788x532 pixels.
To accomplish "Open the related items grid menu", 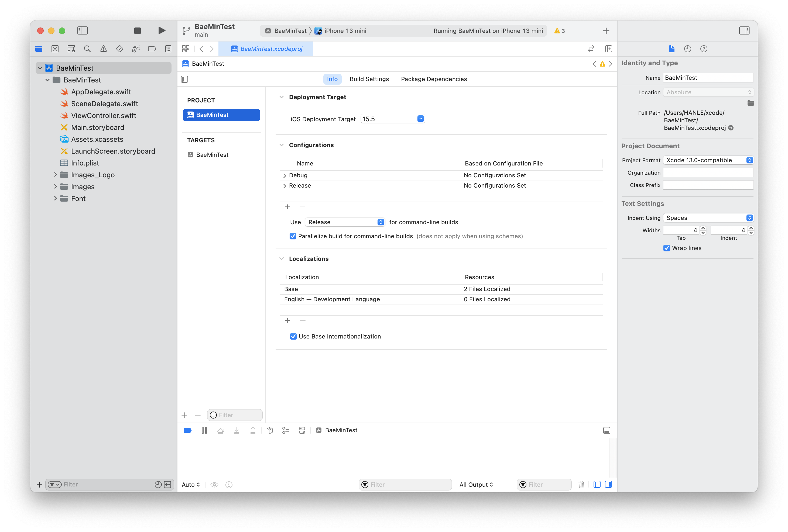I will tap(186, 49).
